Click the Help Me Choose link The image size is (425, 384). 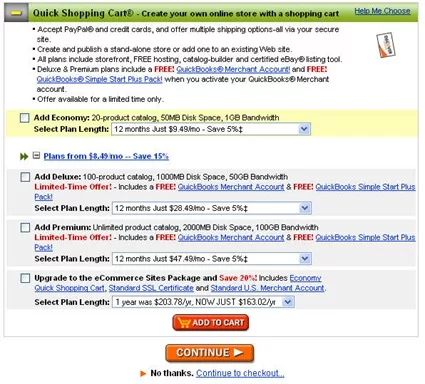click(382, 11)
